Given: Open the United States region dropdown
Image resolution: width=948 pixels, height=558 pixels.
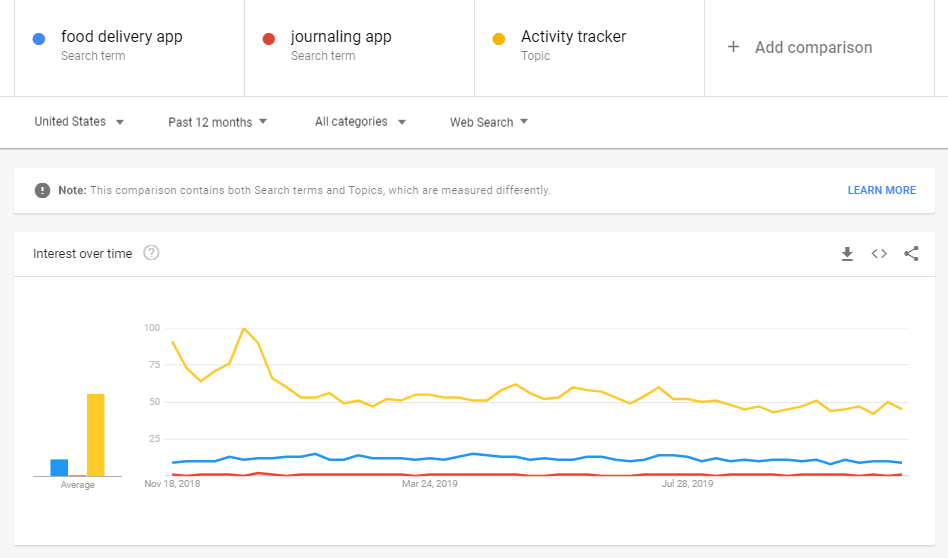Looking at the screenshot, I should click(x=79, y=122).
